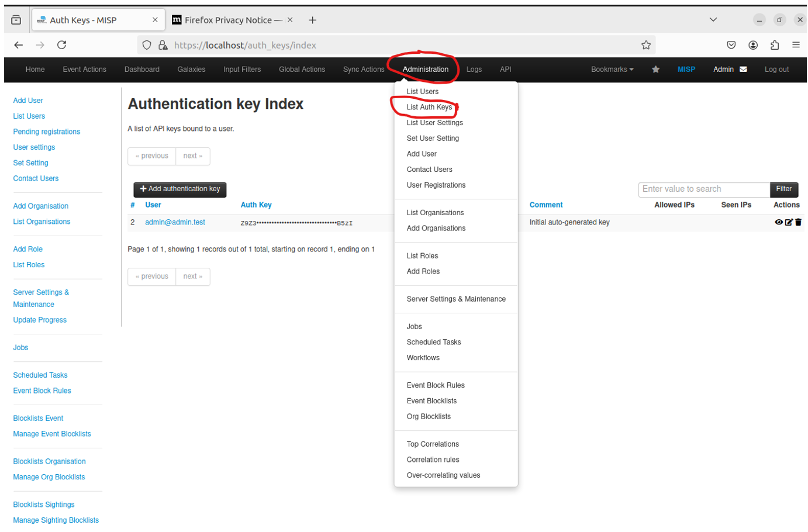Open the Extensions puzzle icon
This screenshot has width=808, height=532.
tap(775, 45)
